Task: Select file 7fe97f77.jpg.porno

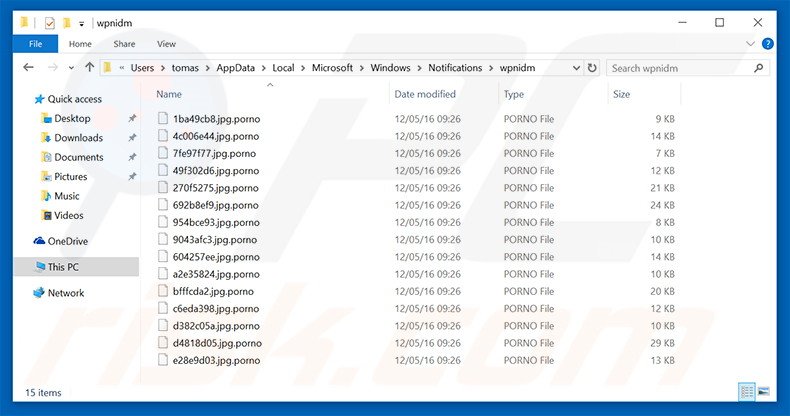Action: 214,153
